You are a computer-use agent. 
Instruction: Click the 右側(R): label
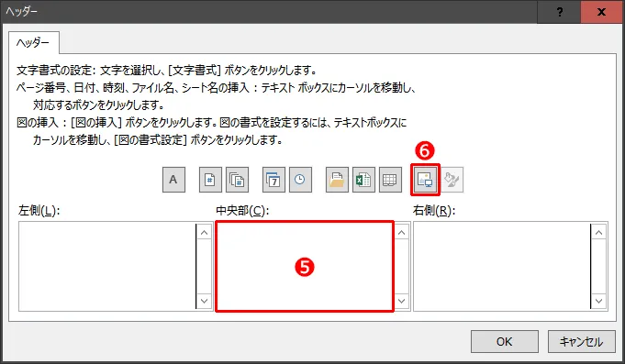[434, 210]
